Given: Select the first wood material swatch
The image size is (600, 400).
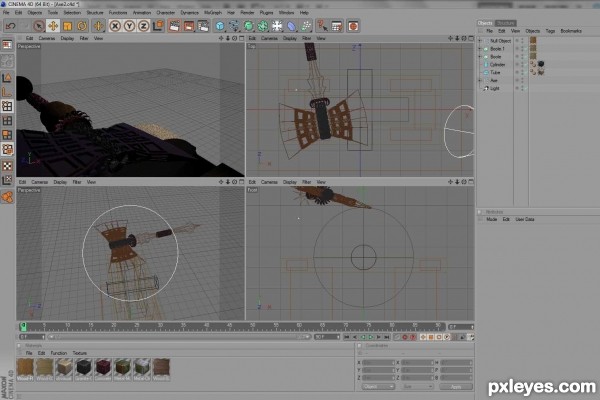Looking at the screenshot, I should pos(25,367).
